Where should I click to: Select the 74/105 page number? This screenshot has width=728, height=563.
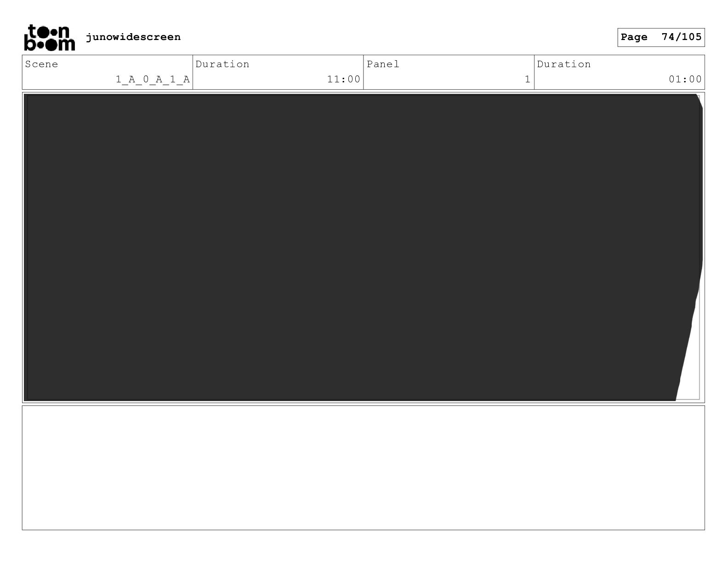682,37
